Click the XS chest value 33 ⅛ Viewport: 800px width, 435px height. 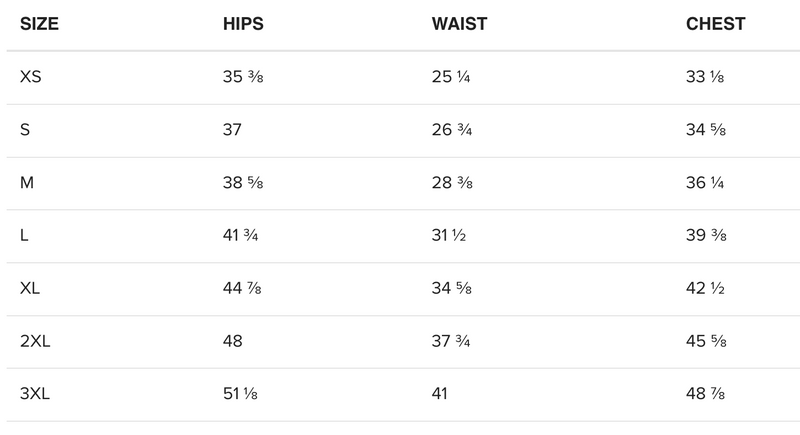[706, 77]
